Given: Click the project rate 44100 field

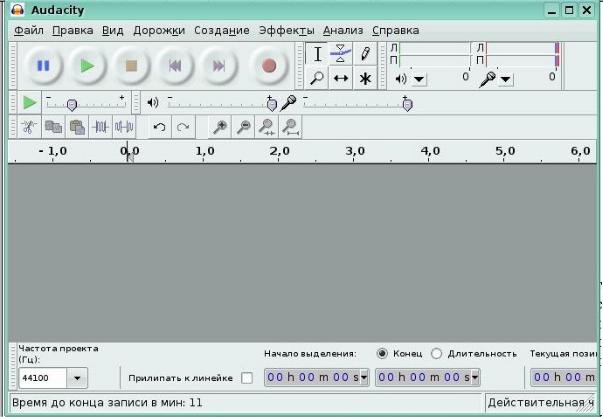Looking at the screenshot, I should [43, 378].
